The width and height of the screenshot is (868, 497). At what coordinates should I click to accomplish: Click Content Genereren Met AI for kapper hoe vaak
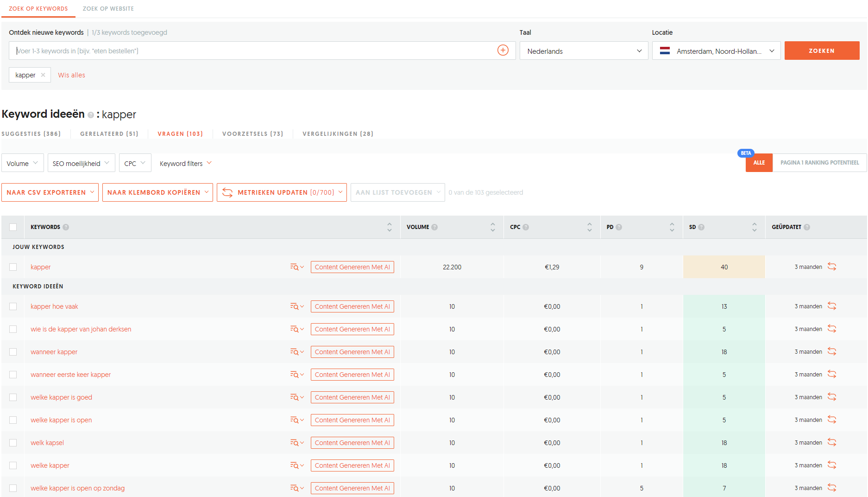[x=352, y=306]
